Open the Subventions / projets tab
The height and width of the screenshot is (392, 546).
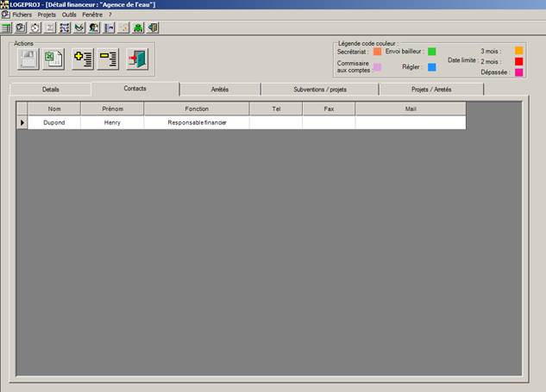tap(319, 90)
